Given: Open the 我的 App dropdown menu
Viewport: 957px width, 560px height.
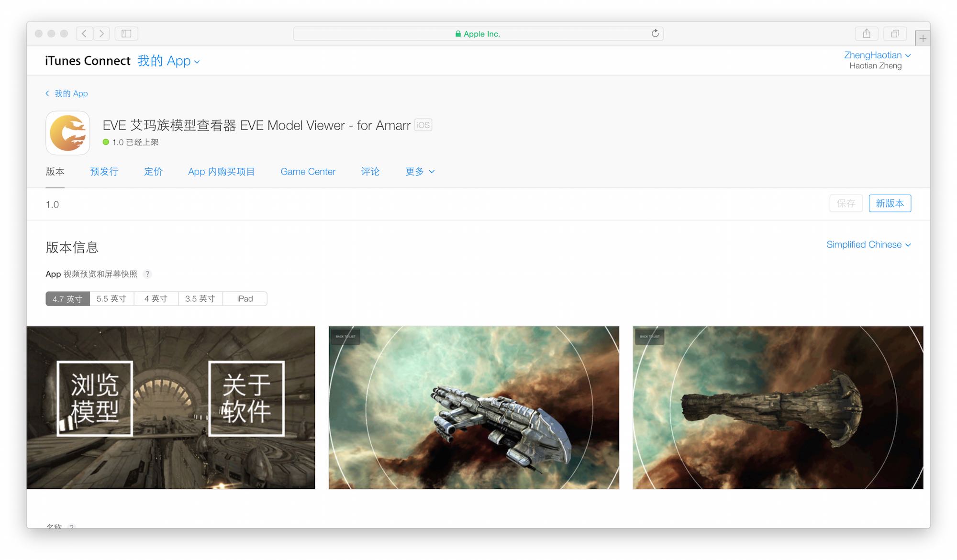Looking at the screenshot, I should pos(168,61).
